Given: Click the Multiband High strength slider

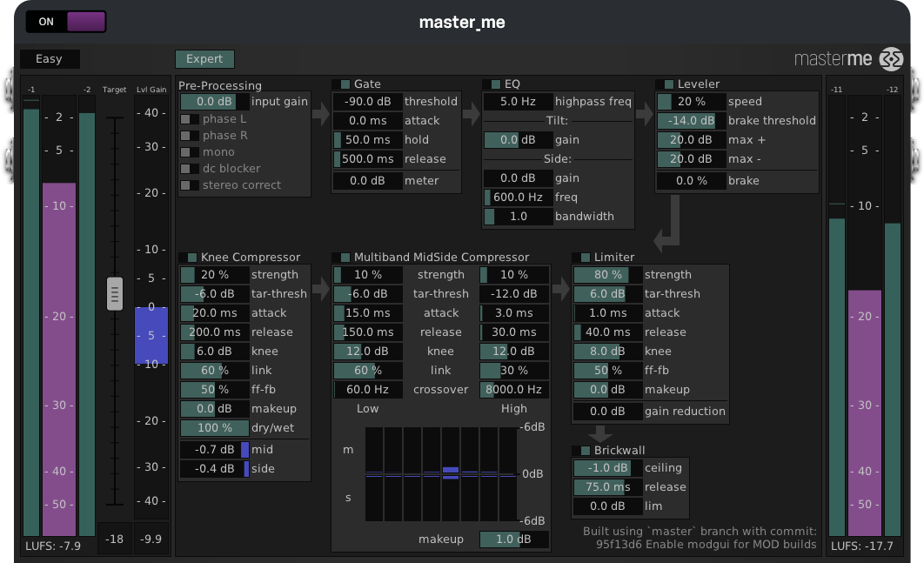Looking at the screenshot, I should point(514,275).
